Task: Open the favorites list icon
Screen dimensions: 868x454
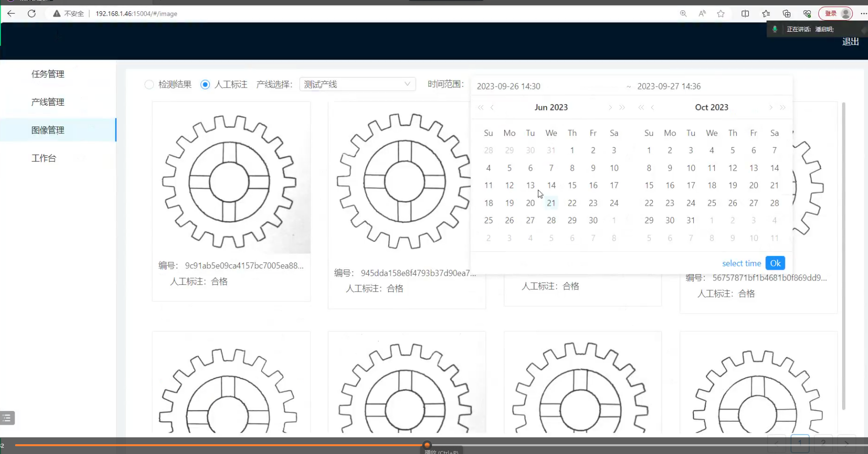Action: 766,14
